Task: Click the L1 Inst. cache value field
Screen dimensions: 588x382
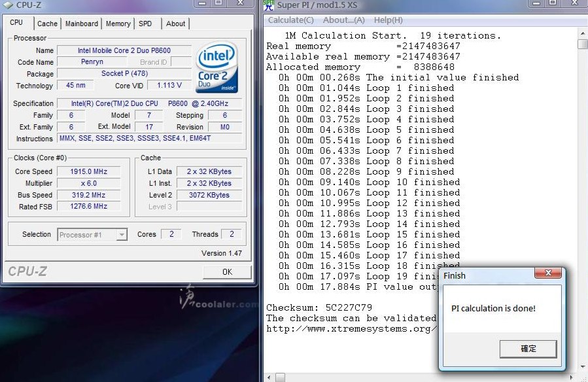Action: coord(209,183)
